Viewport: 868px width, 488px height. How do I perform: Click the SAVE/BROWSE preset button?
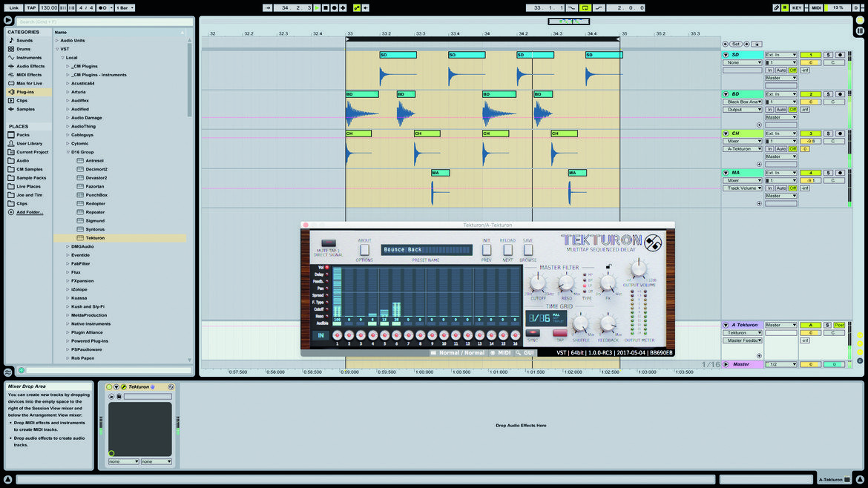527,250
